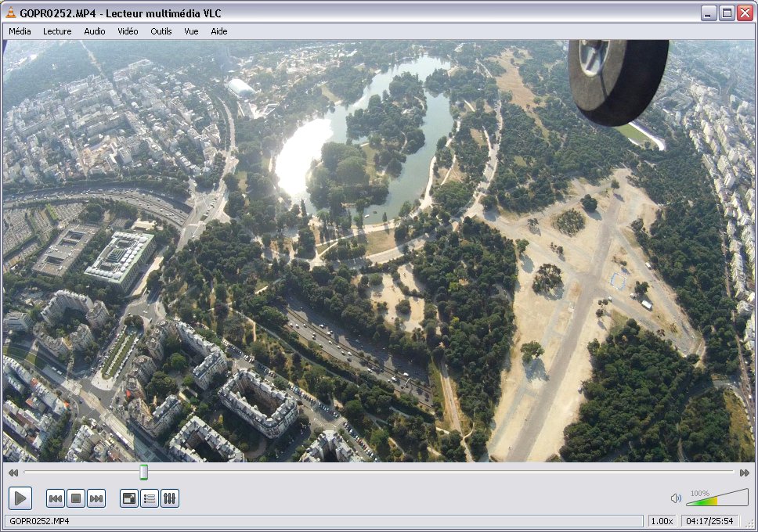Click the VLC cone icon in title bar

(11, 13)
